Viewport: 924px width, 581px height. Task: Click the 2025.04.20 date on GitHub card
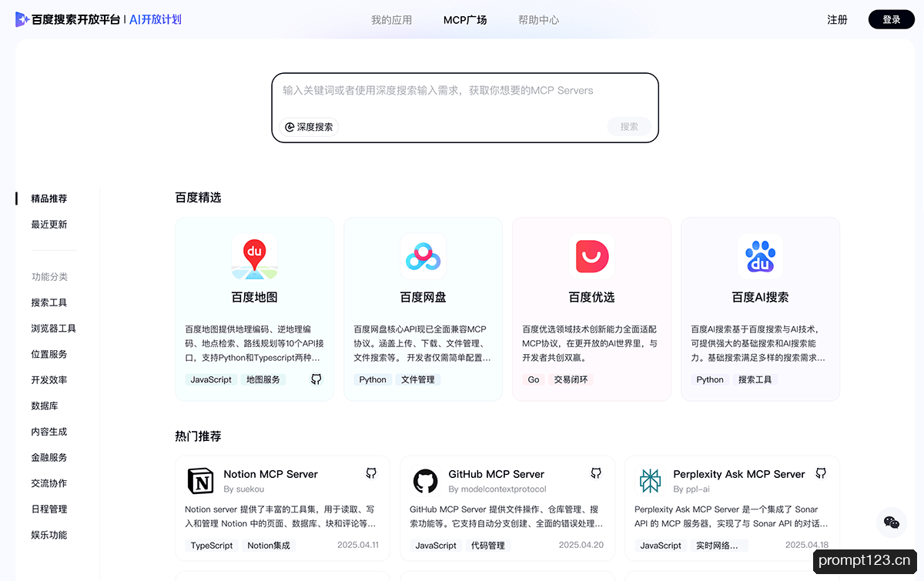(x=581, y=545)
